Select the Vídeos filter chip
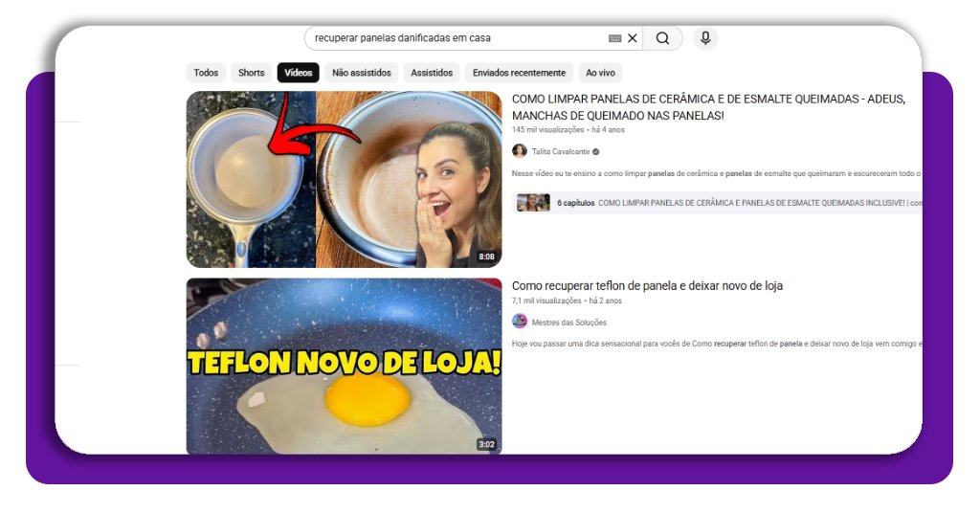The height and width of the screenshot is (513, 980). point(298,73)
